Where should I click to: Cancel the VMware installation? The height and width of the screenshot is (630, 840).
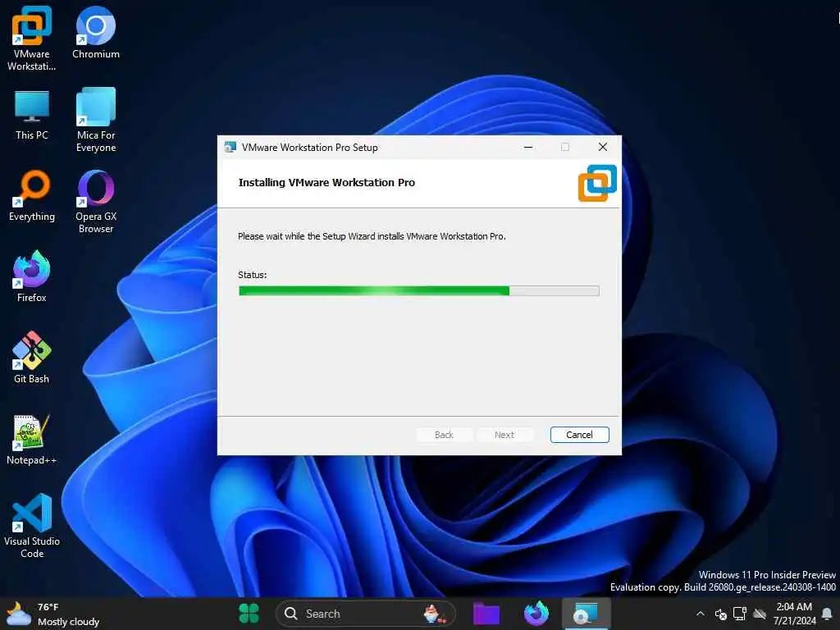579,435
